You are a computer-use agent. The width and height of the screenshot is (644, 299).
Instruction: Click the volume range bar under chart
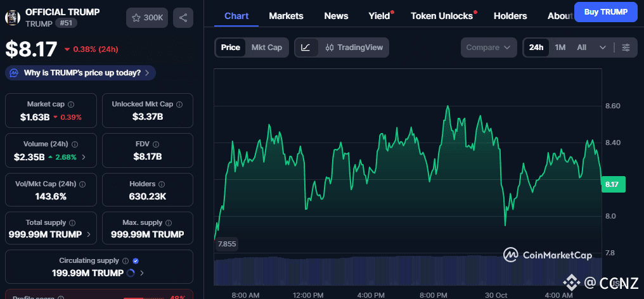407,270
